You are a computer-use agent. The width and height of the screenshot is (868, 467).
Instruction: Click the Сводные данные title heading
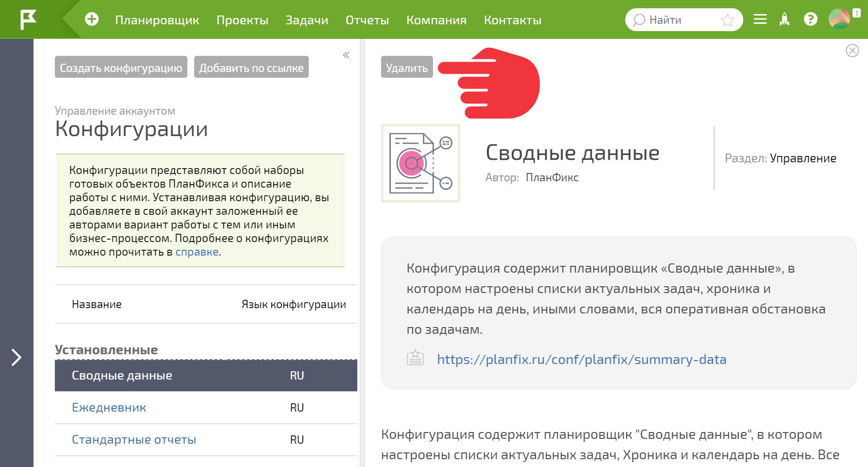(572, 153)
